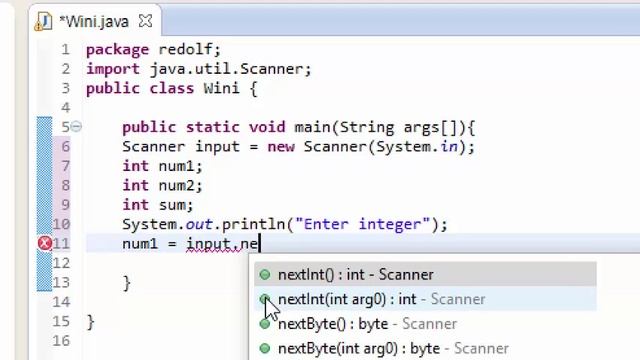Click the closing brace on line 13

point(127,283)
